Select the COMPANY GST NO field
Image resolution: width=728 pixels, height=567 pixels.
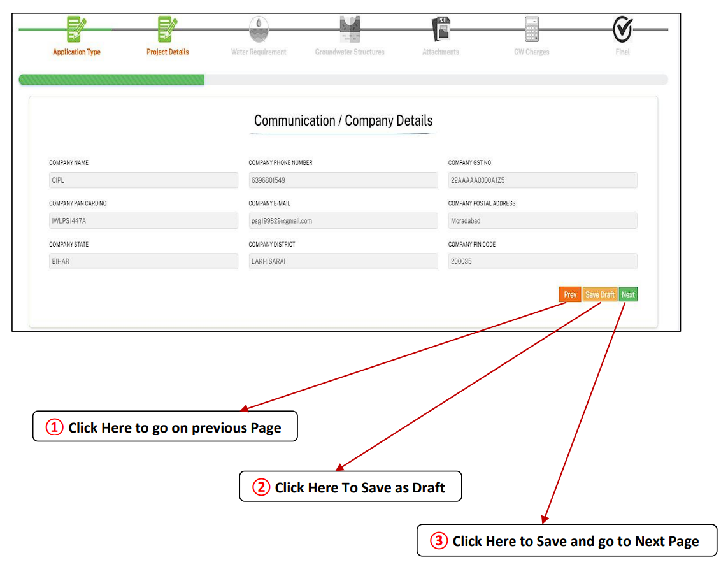[542, 180]
